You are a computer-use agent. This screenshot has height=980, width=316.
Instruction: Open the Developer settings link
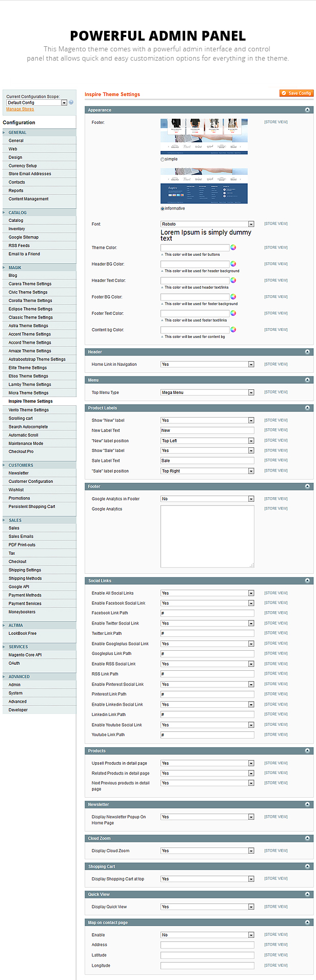[18, 710]
